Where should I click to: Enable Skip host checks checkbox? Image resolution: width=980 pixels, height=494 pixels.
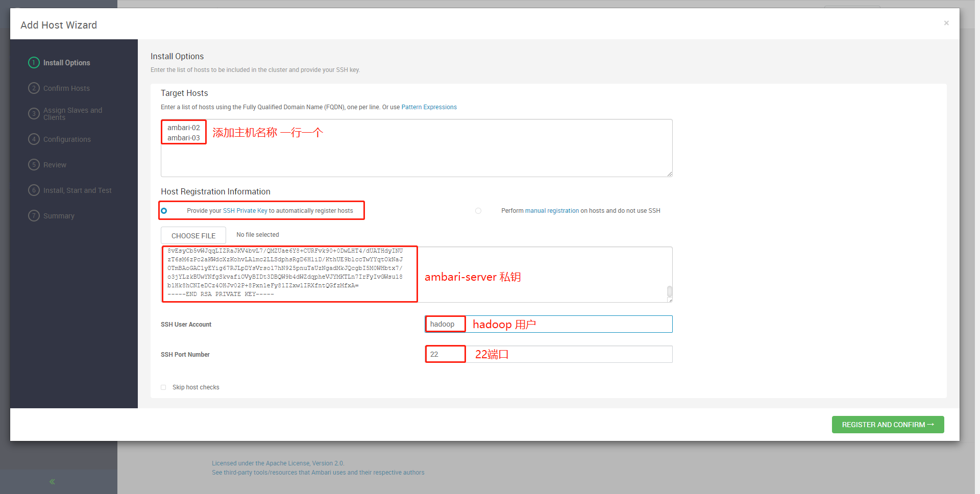click(x=163, y=387)
